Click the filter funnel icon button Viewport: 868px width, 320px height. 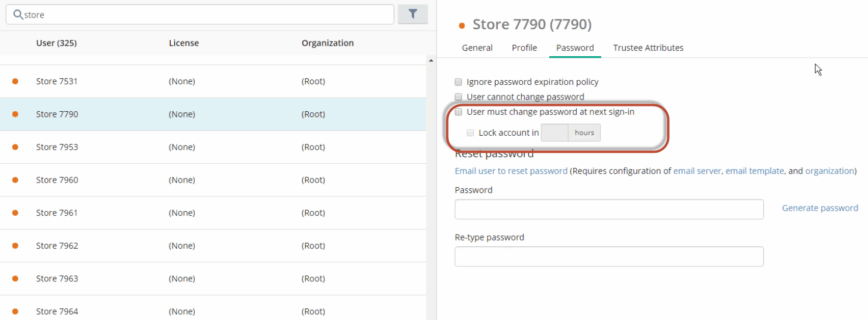[412, 14]
